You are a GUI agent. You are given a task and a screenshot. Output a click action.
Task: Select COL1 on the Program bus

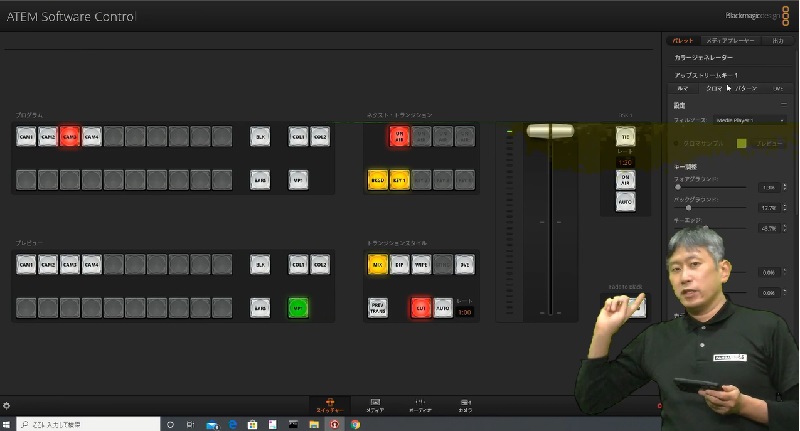(x=298, y=137)
